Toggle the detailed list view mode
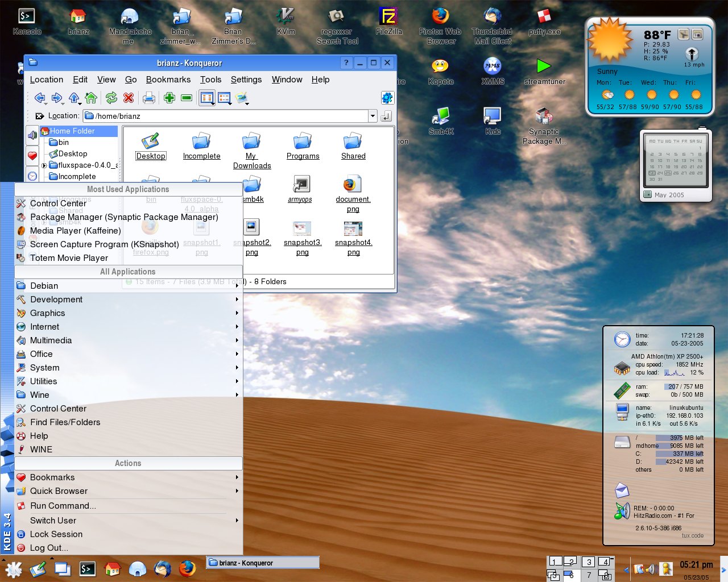The width and height of the screenshot is (728, 582). (224, 98)
